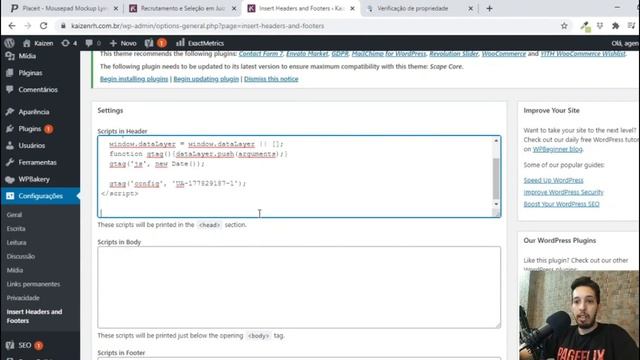This screenshot has width=640, height=360.
Task: Go back with the browser back arrow
Action: (12, 26)
